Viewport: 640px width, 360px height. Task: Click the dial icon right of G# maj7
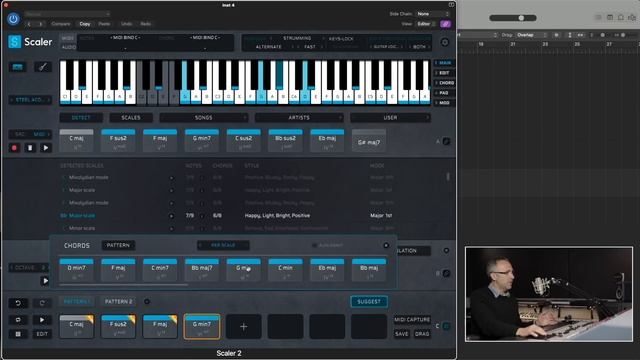446,142
